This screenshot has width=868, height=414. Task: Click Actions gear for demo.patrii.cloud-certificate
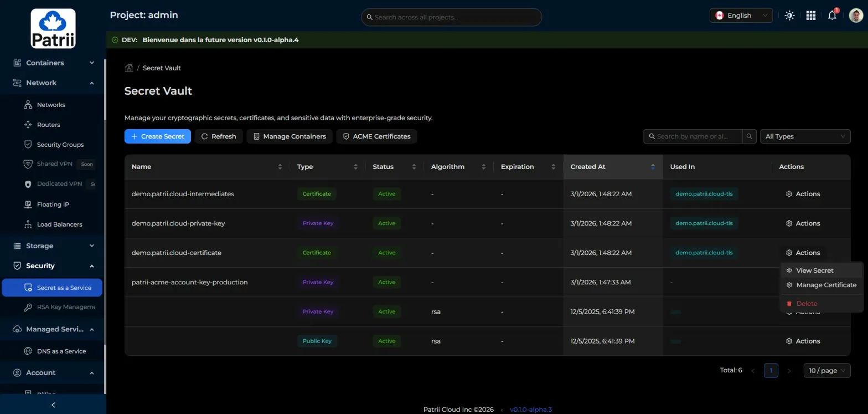[789, 253]
